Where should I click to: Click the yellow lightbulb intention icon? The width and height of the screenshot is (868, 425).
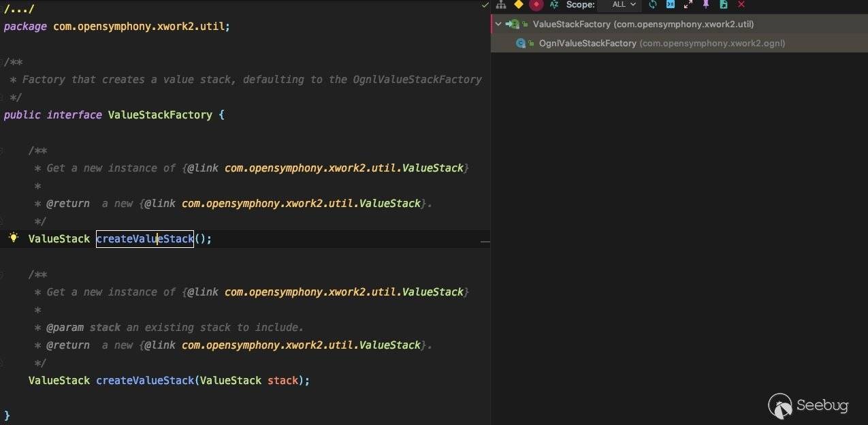(13, 238)
